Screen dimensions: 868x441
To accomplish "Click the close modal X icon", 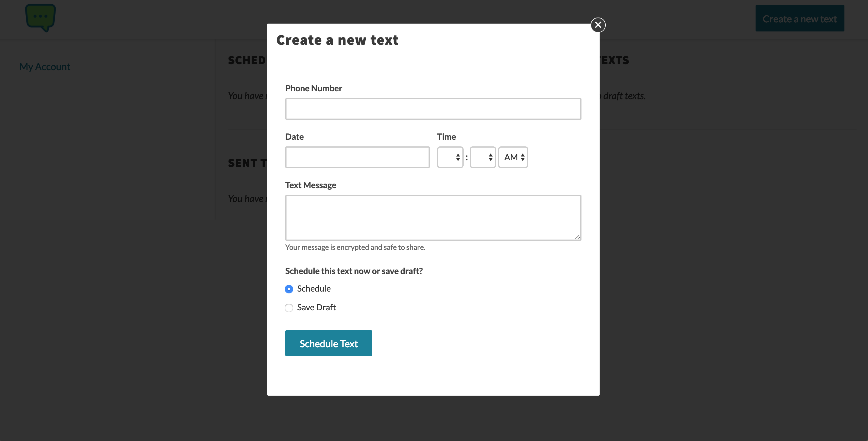I will click(598, 24).
